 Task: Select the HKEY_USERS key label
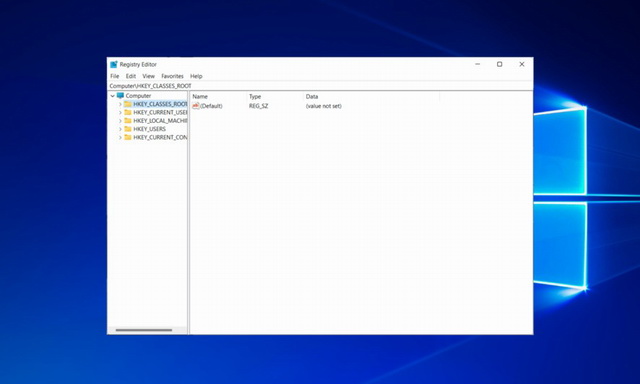(x=149, y=129)
